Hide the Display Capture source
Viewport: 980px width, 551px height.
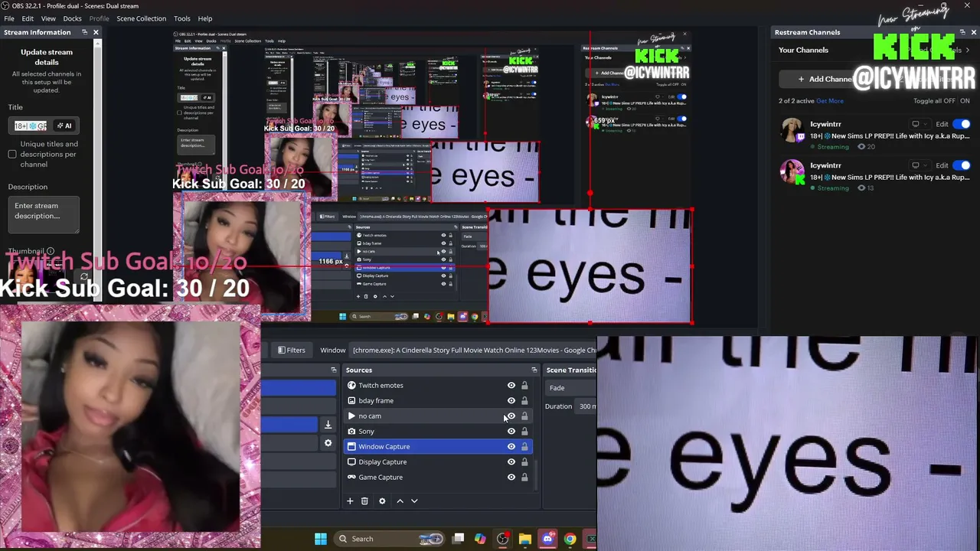(x=511, y=461)
